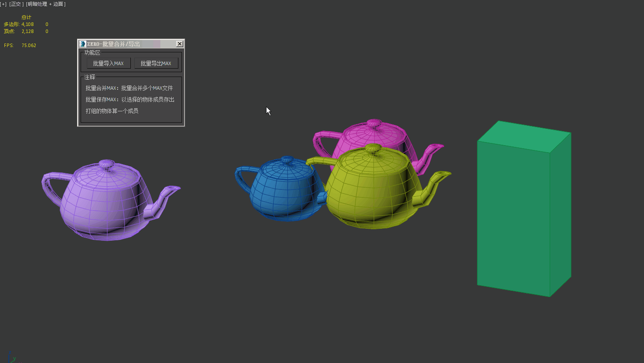Image resolution: width=644 pixels, height=363 pixels.
Task: Click the 功能区 group label
Action: [x=92, y=52]
